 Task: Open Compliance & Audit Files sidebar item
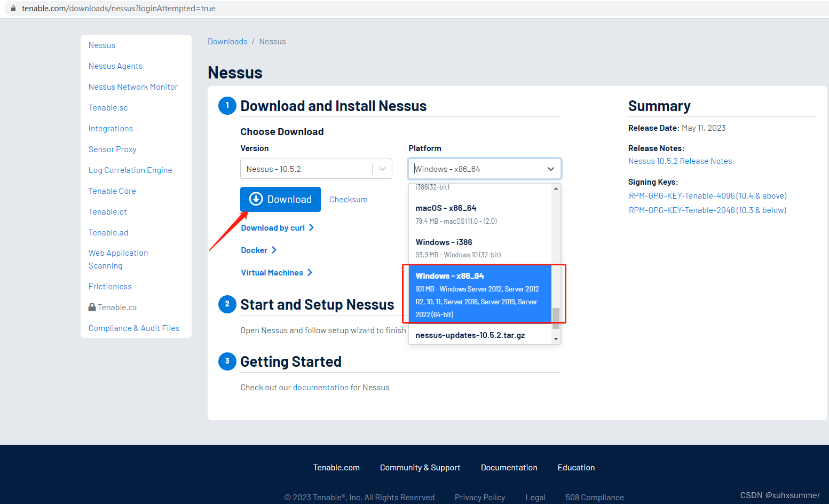point(134,328)
